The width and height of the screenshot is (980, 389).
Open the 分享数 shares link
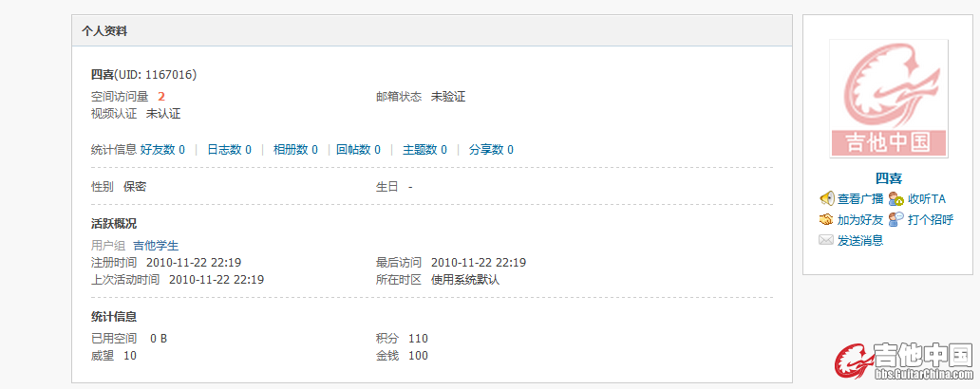pyautogui.click(x=491, y=149)
